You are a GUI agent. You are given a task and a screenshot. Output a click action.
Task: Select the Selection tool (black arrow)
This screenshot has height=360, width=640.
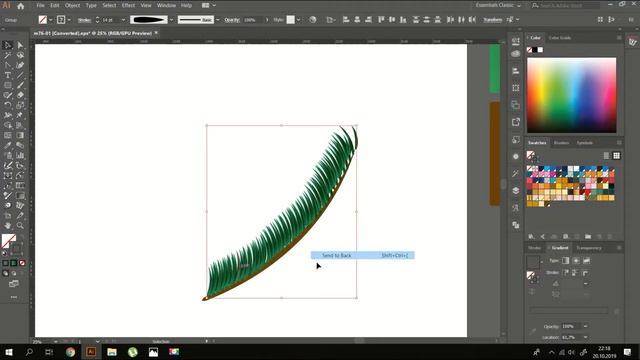[x=7, y=45]
